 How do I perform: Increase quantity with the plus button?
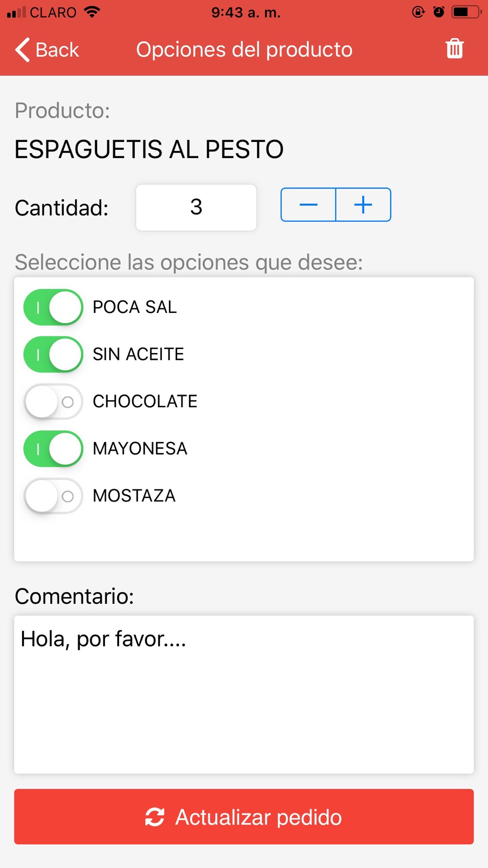(x=364, y=205)
